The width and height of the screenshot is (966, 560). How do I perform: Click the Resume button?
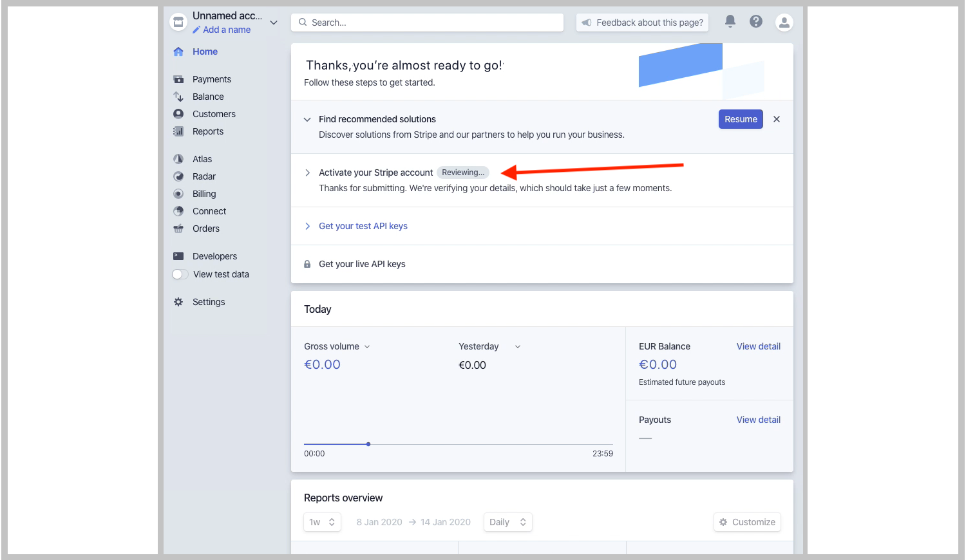[x=741, y=119]
